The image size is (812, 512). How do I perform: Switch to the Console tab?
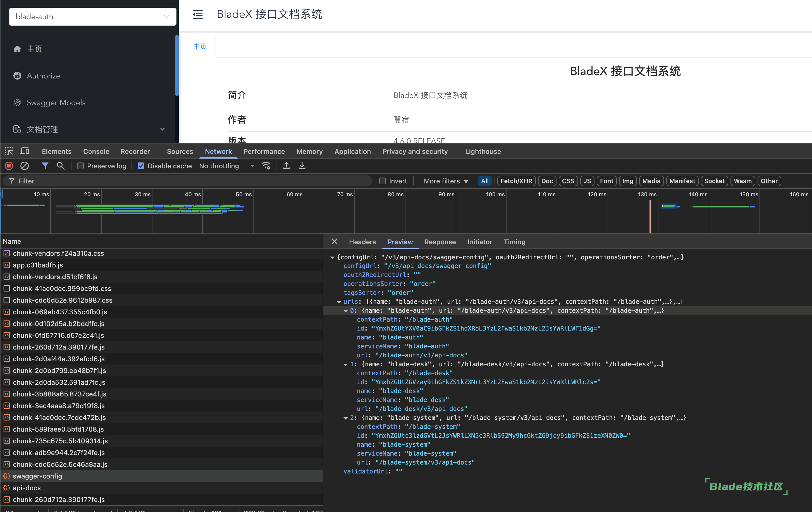[96, 151]
